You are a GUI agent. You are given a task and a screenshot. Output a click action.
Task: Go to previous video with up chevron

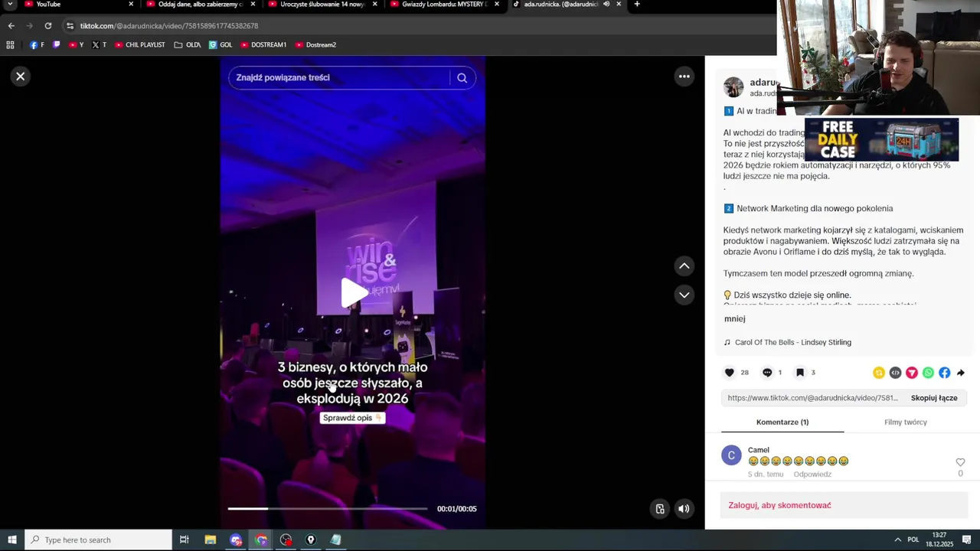coord(684,266)
